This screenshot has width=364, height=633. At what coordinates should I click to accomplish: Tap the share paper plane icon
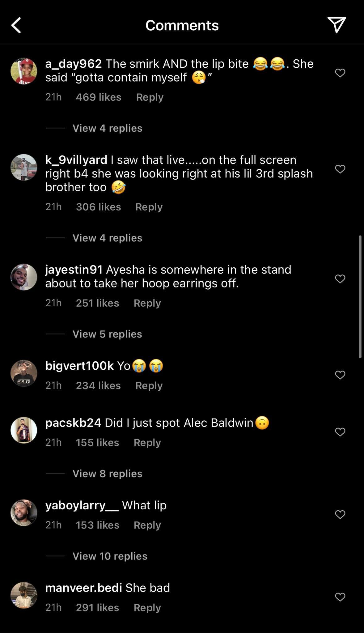click(336, 25)
